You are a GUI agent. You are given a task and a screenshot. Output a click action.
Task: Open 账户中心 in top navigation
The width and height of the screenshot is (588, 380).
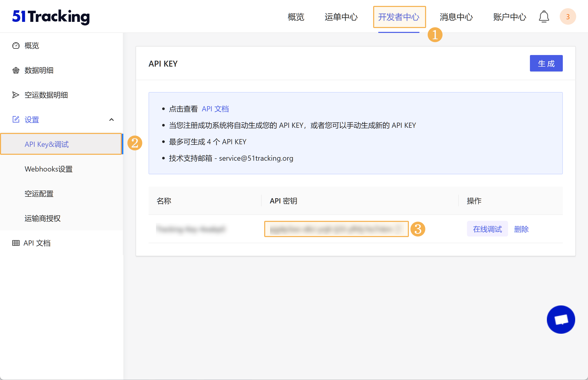pyautogui.click(x=510, y=17)
